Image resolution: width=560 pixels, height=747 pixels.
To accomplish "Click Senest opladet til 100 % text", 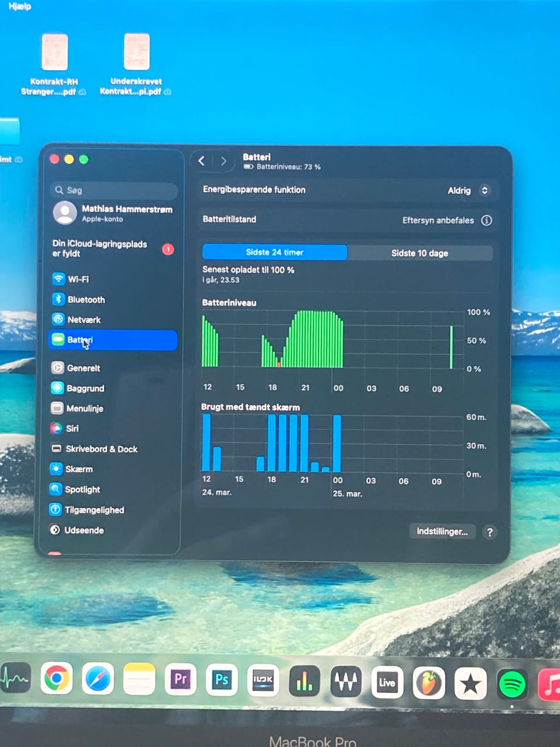I will click(x=249, y=270).
